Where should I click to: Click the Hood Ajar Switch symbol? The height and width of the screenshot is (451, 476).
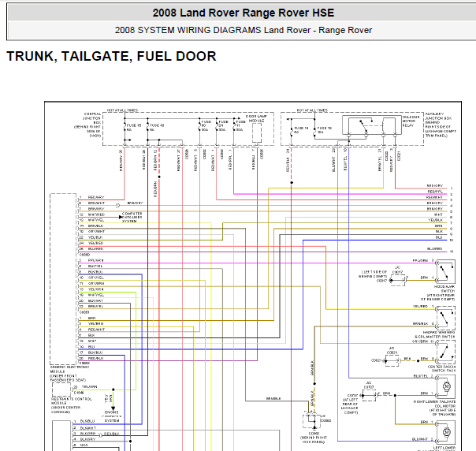(x=445, y=271)
